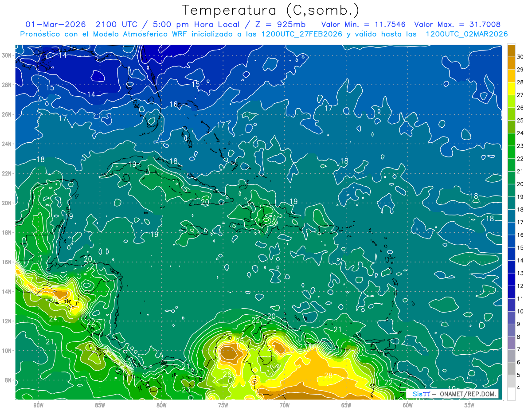Image resolution: width=532 pixels, height=411 pixels.
Task: Click the "90W" longitude axis label
Action: (x=38, y=405)
